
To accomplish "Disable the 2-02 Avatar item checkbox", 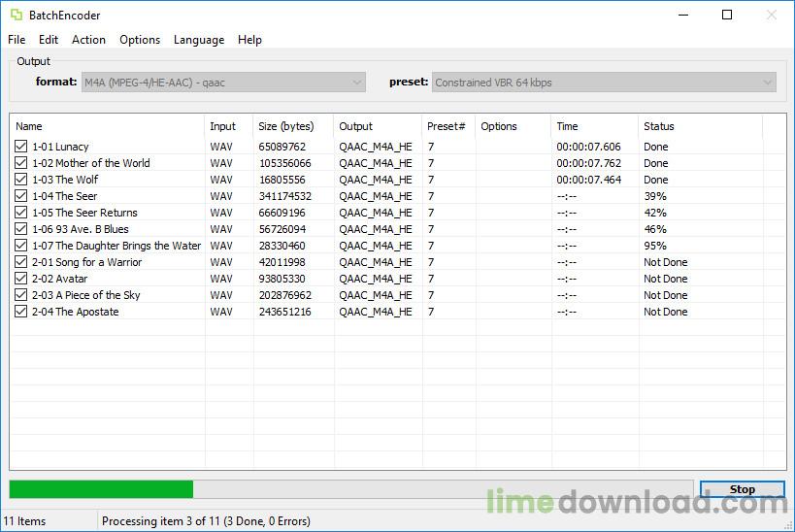I will pyautogui.click(x=21, y=279).
